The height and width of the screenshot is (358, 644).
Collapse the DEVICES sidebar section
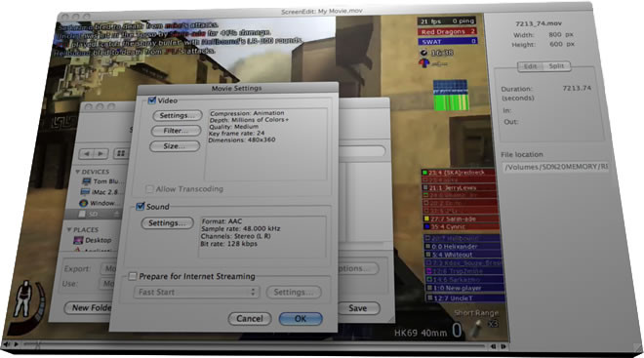coord(77,172)
